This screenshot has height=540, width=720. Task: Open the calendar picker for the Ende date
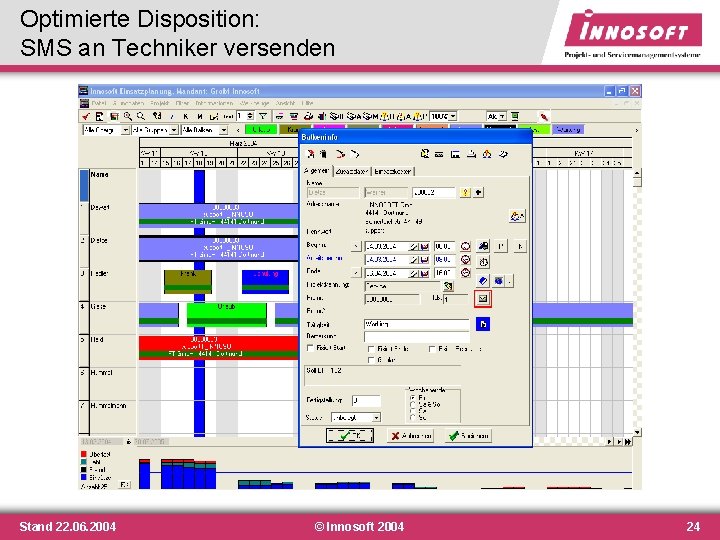(425, 273)
